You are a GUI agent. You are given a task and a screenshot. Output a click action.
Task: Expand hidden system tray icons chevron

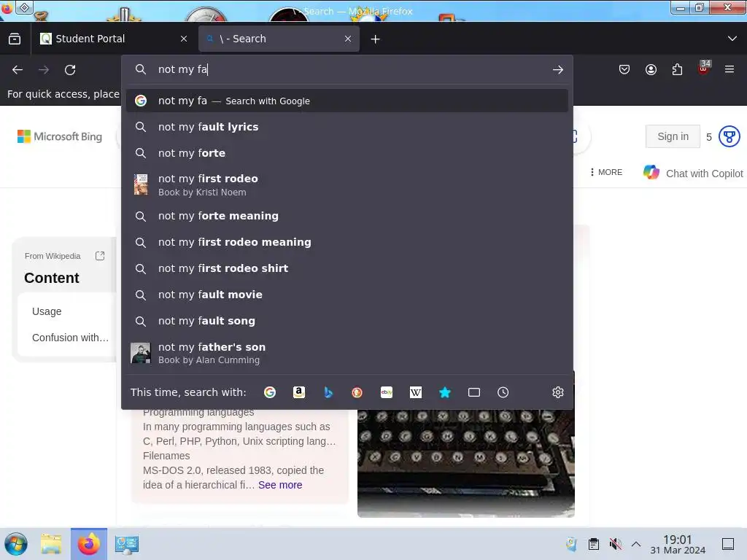coord(636,544)
